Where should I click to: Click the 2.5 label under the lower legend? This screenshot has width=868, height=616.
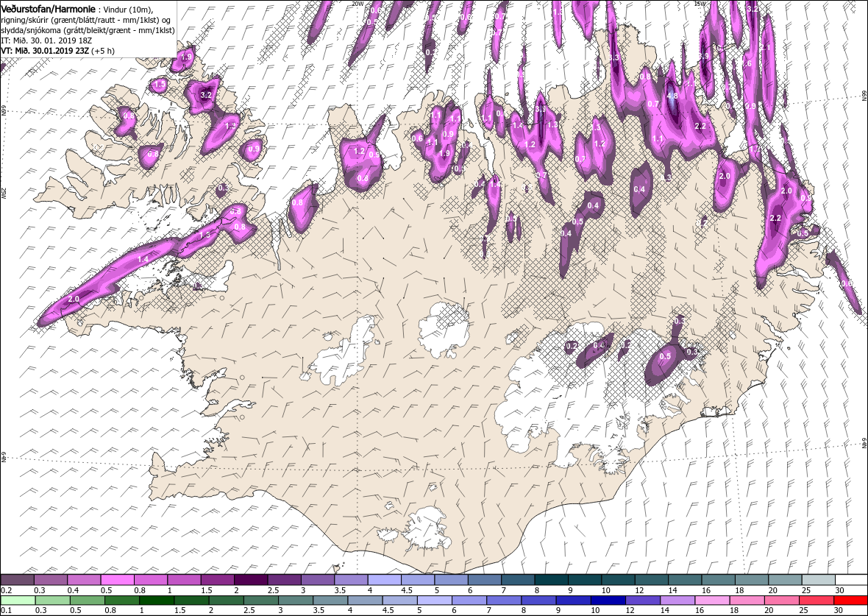click(x=249, y=610)
